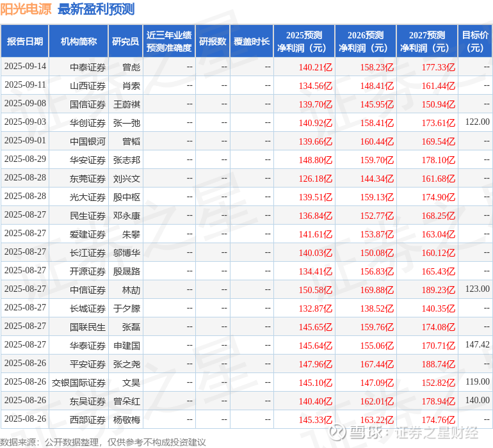Click the 最新盈利预测 heading
Screen dimensions: 493x448
(96, 9)
